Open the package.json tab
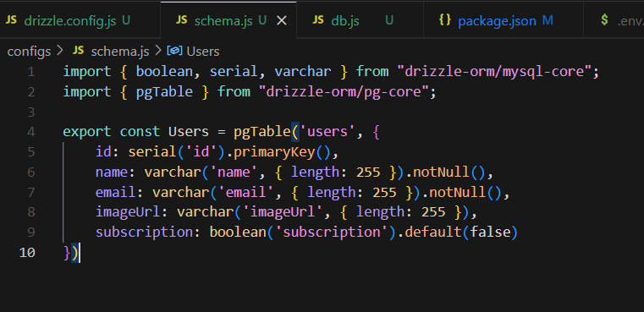The height and width of the screenshot is (312, 644). 504,20
